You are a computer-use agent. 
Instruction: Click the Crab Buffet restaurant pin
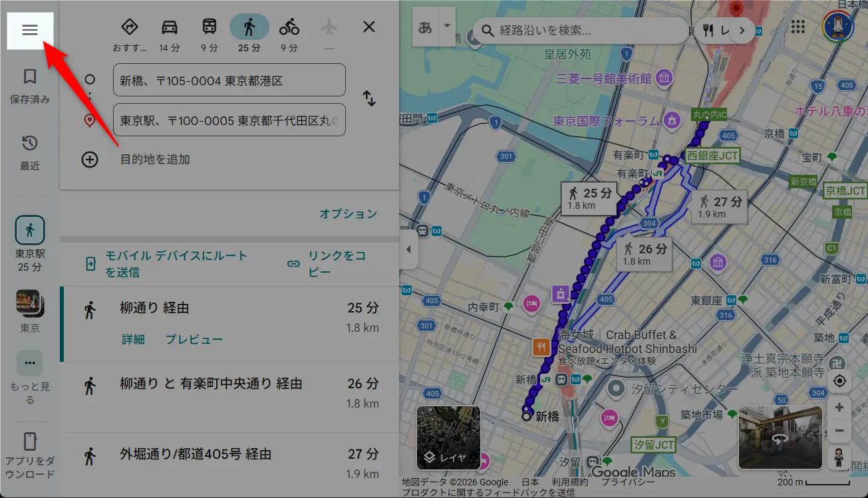tap(540, 346)
